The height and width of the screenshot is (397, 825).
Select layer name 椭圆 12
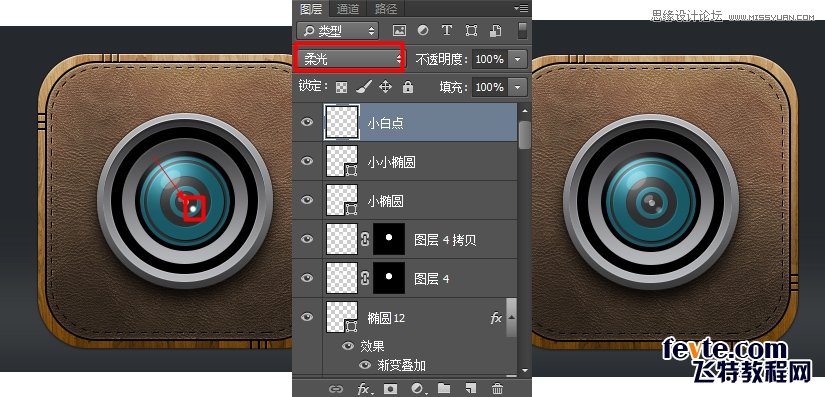[x=386, y=318]
